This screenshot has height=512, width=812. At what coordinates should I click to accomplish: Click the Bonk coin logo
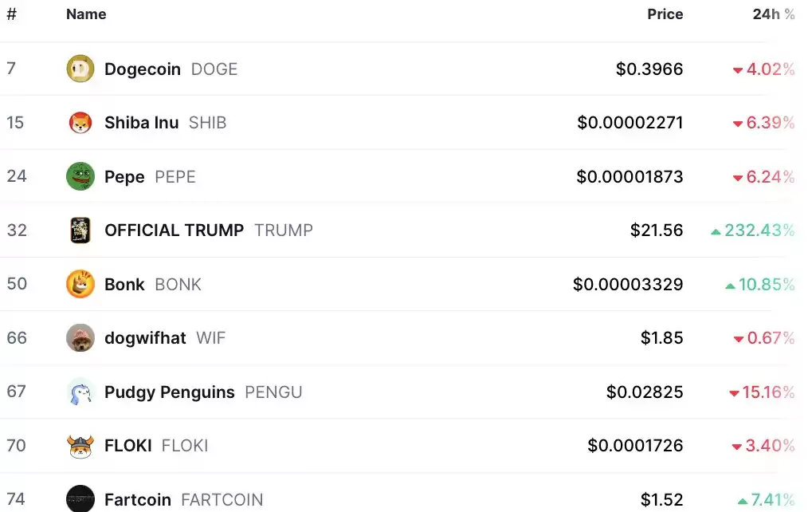tap(80, 284)
